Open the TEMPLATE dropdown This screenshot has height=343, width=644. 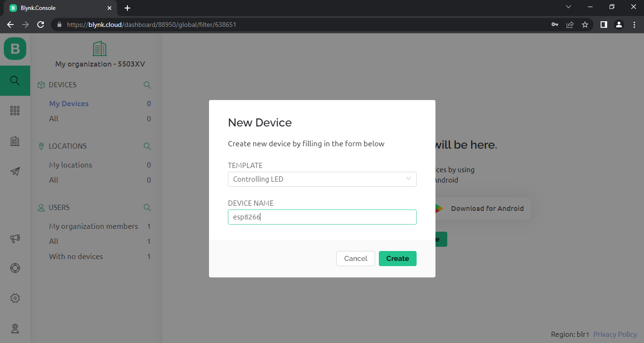(x=322, y=179)
